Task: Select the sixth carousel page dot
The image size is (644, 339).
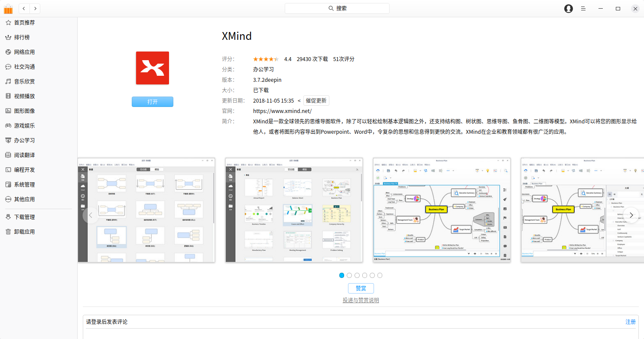Action: (380, 275)
